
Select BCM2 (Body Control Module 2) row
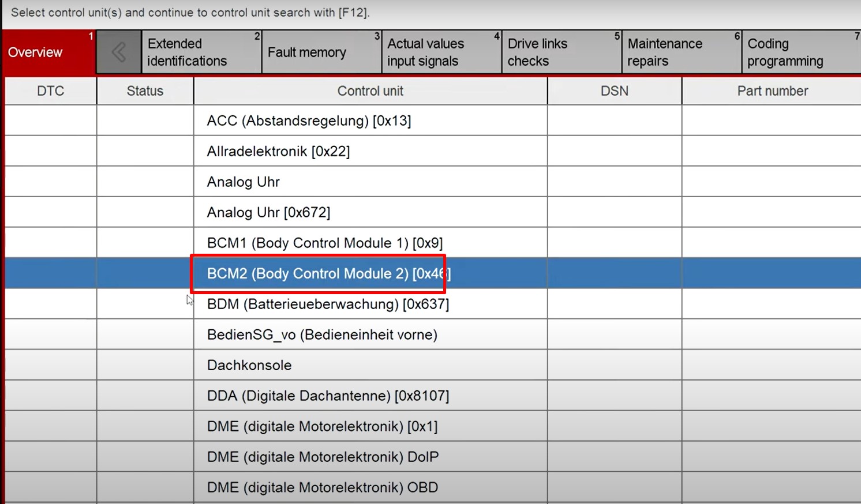(329, 273)
